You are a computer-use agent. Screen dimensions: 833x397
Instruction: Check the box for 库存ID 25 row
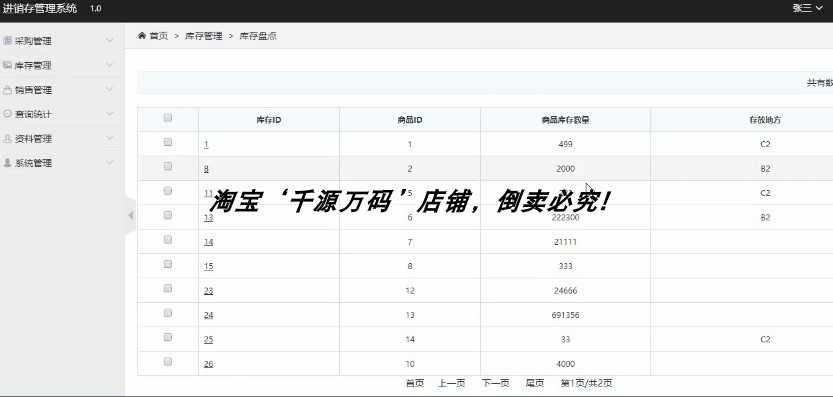click(x=168, y=337)
